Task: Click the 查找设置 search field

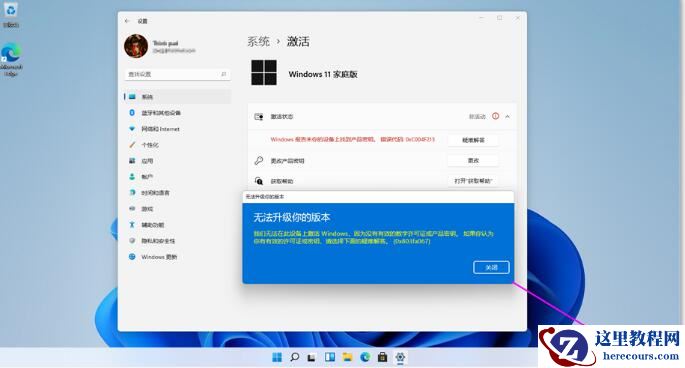Action: tap(177, 74)
